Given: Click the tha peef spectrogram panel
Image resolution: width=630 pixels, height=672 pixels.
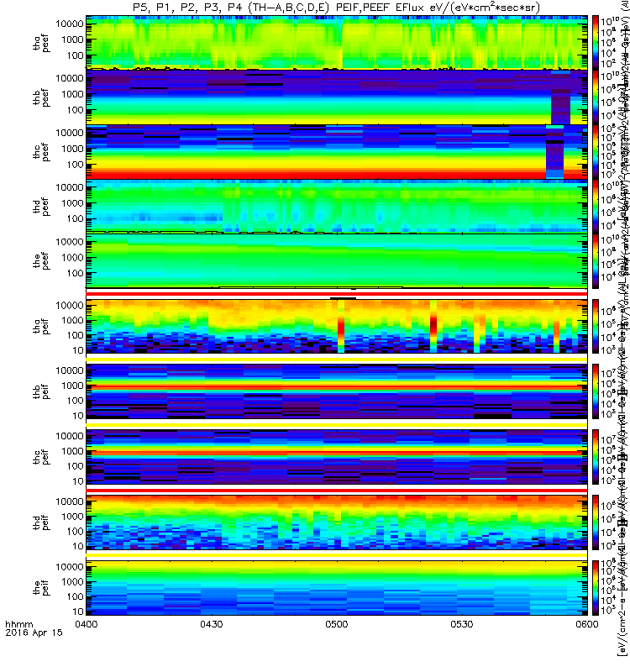Looking at the screenshot, I should tap(337, 43).
